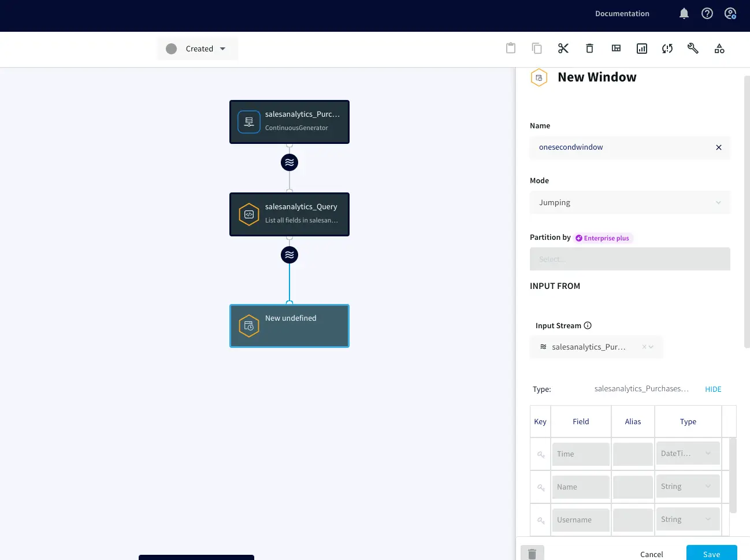Toggle the key icon for Name field
This screenshot has height=560, width=750.
541,487
